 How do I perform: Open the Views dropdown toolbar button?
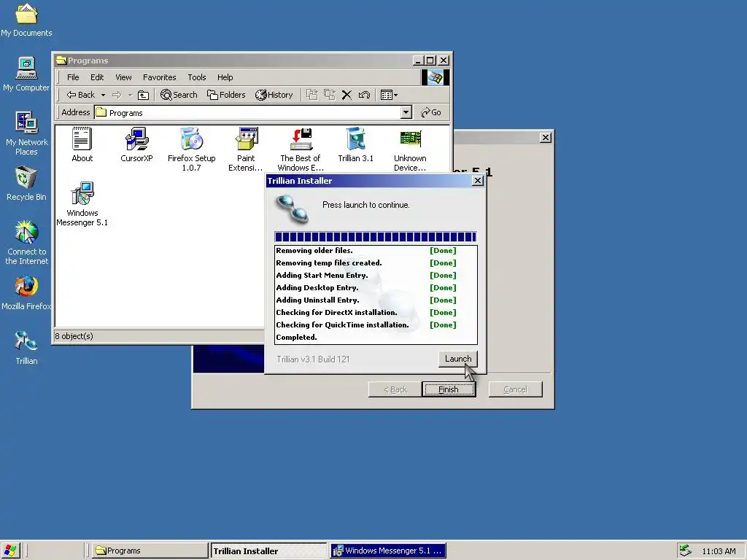point(390,95)
